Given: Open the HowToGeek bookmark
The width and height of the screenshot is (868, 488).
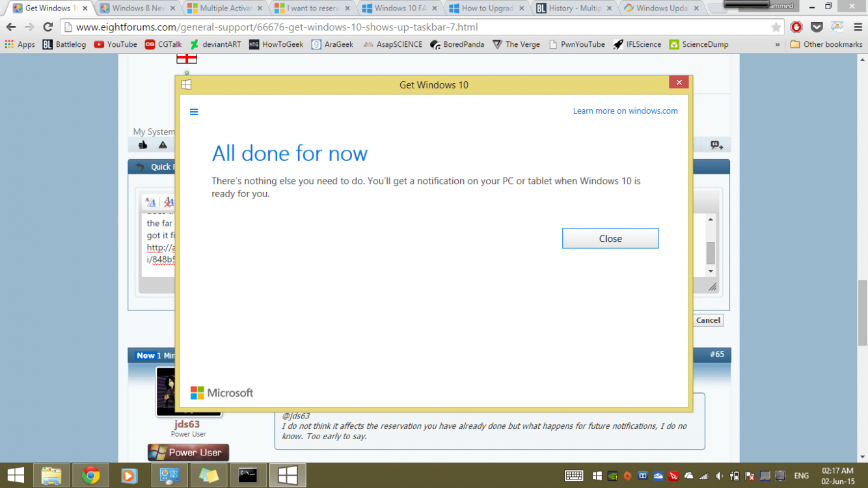Looking at the screenshot, I should [276, 44].
